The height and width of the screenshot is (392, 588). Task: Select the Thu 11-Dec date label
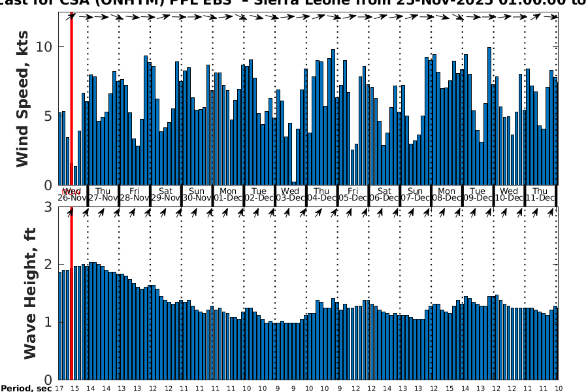(x=540, y=194)
